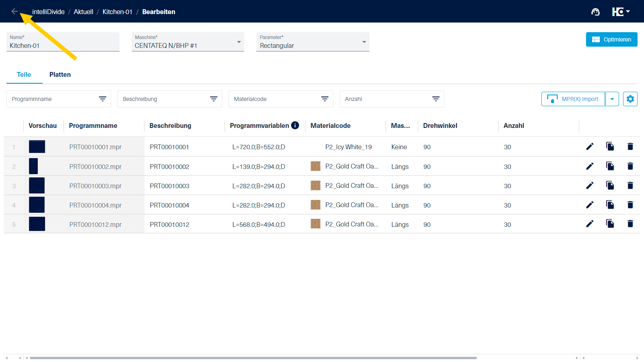This screenshot has width=644, height=362.
Task: Click Gold Craft Oak swatch in row 2
Action: (316, 166)
